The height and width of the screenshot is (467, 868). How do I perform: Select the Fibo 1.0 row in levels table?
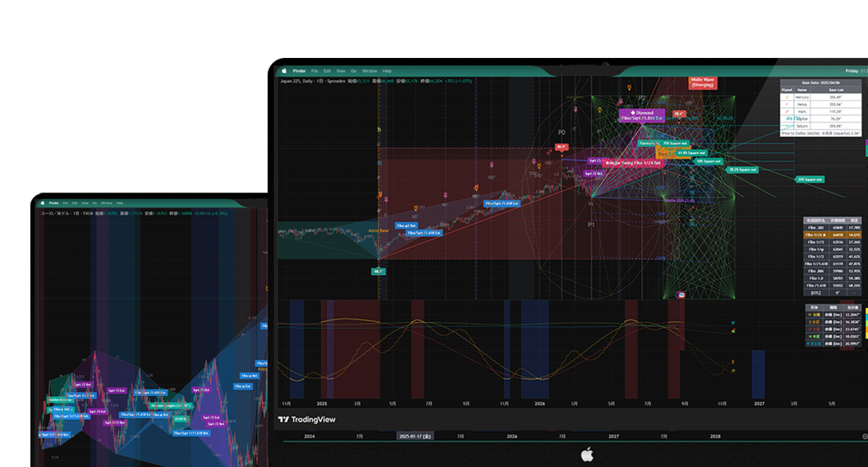point(832,277)
